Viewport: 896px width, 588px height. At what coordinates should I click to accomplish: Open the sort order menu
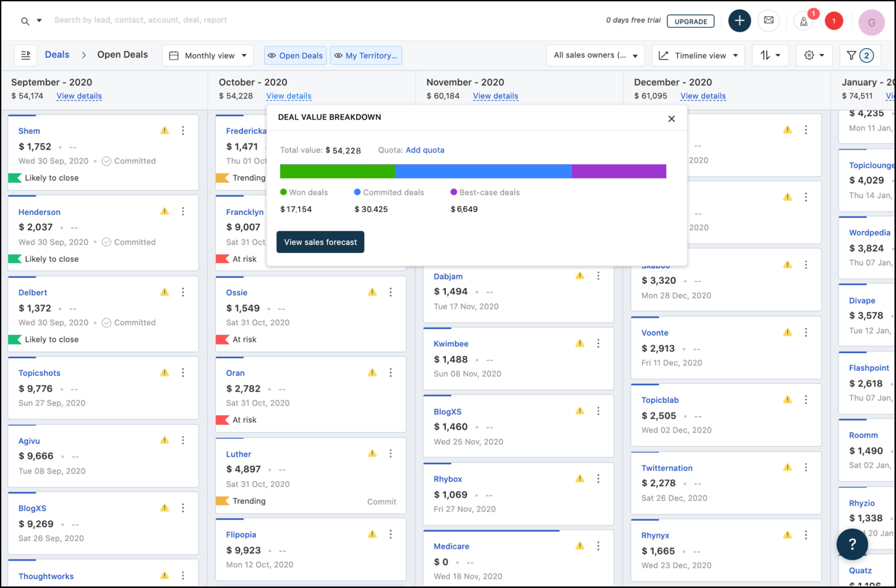click(770, 55)
